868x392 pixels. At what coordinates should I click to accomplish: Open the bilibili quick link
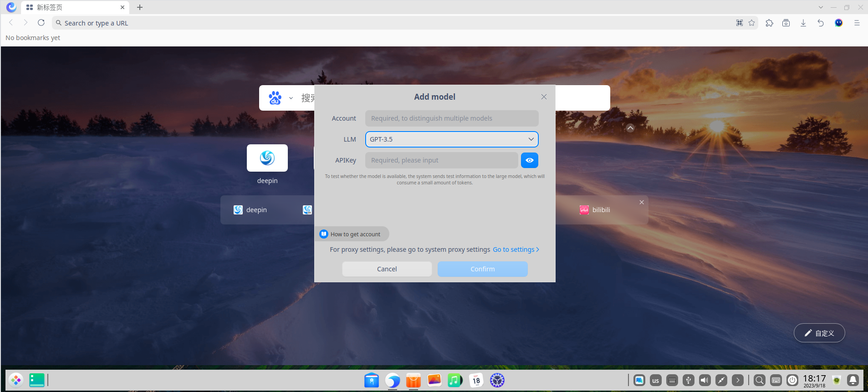[595, 210]
